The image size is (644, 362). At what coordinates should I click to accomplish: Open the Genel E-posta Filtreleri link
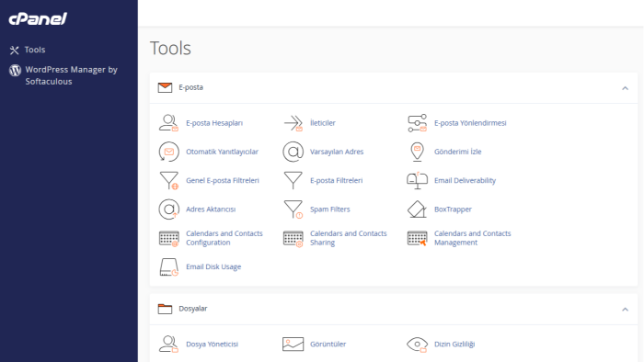[223, 180]
